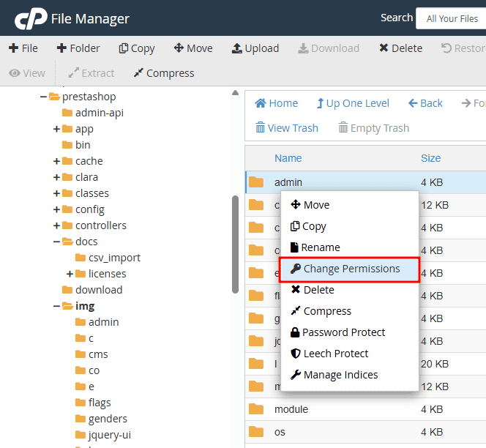This screenshot has width=486, height=448.
Task: Choose Leech Protect from context menu
Action: pyautogui.click(x=349, y=354)
